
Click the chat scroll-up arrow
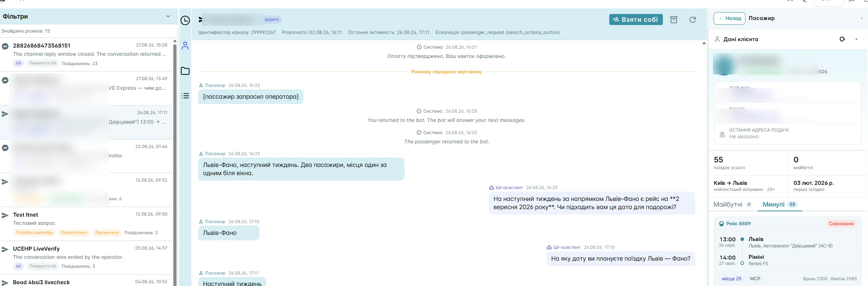[x=704, y=43]
